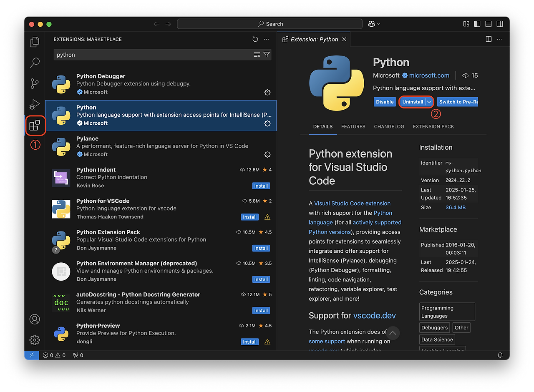Open the Extensions view icon

35,126
